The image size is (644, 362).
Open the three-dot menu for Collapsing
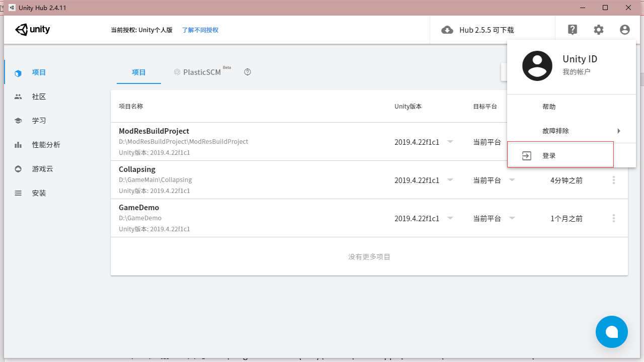tap(614, 180)
